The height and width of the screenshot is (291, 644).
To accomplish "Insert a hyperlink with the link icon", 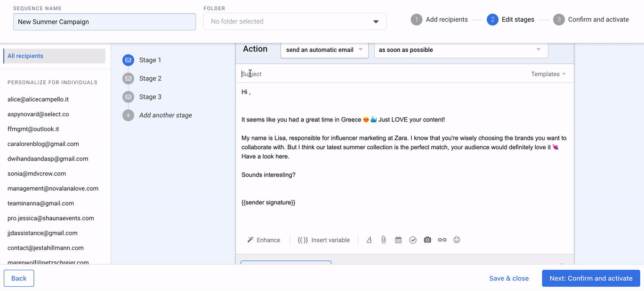I will point(442,240).
